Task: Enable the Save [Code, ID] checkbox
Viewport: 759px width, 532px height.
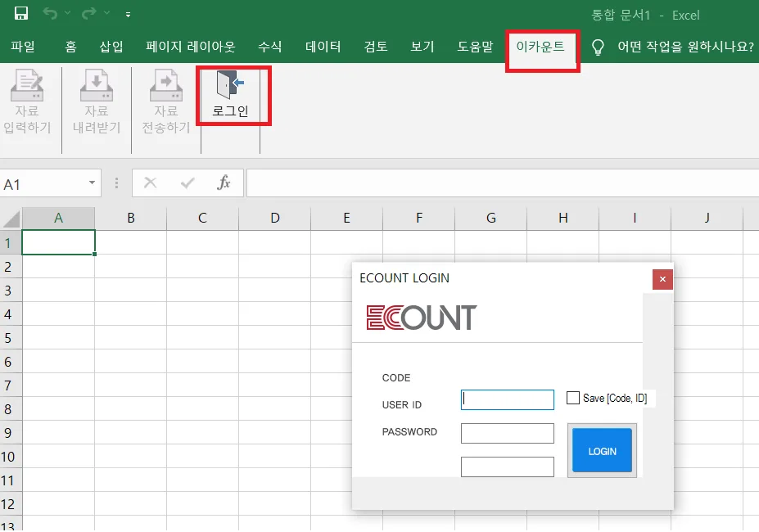Action: tap(572, 398)
